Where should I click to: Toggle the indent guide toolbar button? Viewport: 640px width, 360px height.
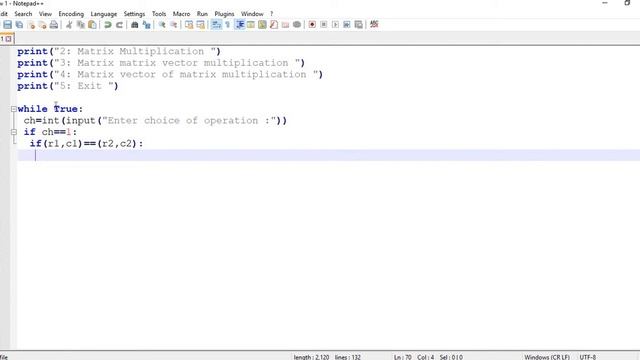(240, 25)
